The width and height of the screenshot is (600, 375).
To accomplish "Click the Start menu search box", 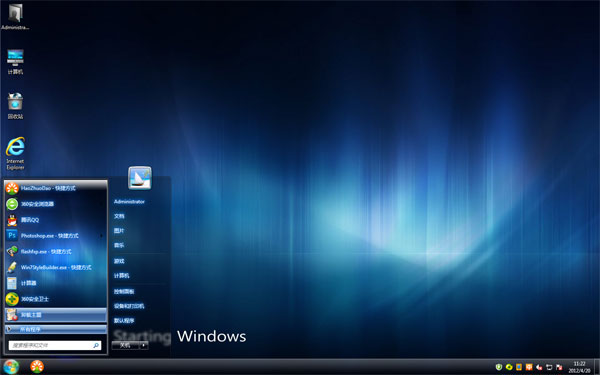I will tap(55, 345).
